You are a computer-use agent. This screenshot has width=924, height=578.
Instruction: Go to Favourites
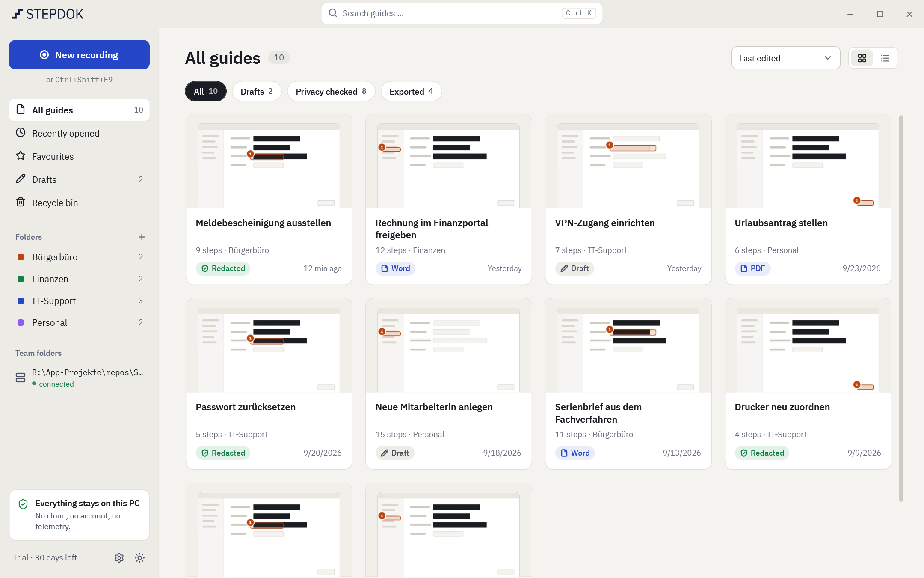point(79,156)
